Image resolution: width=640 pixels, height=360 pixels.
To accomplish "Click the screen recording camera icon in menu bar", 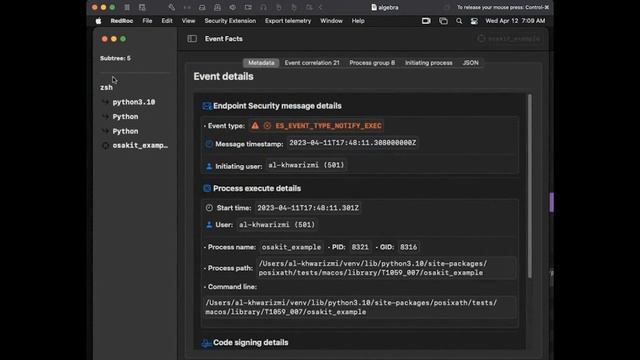I will point(426,21).
